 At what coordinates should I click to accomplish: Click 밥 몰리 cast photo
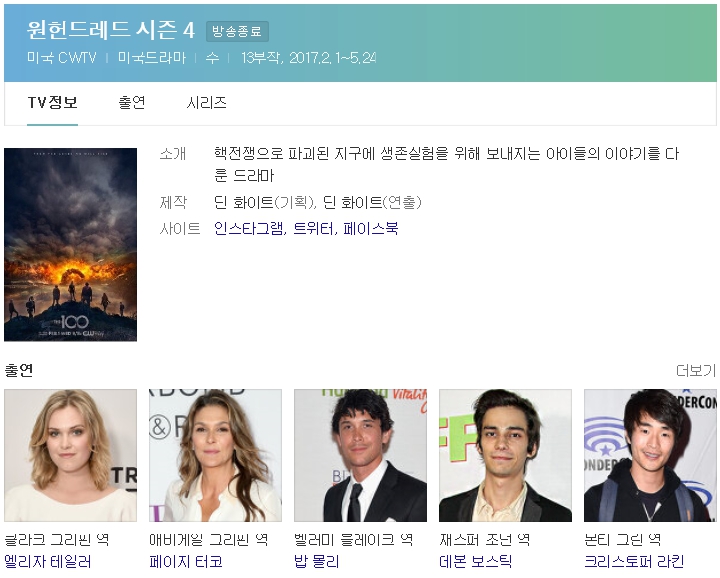(x=360, y=455)
